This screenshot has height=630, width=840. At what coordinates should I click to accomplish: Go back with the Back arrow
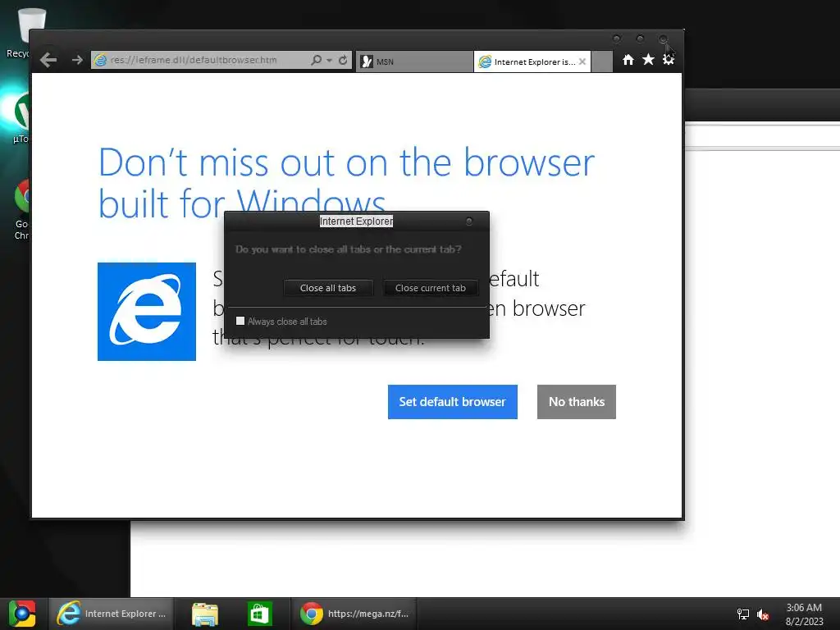coord(48,60)
